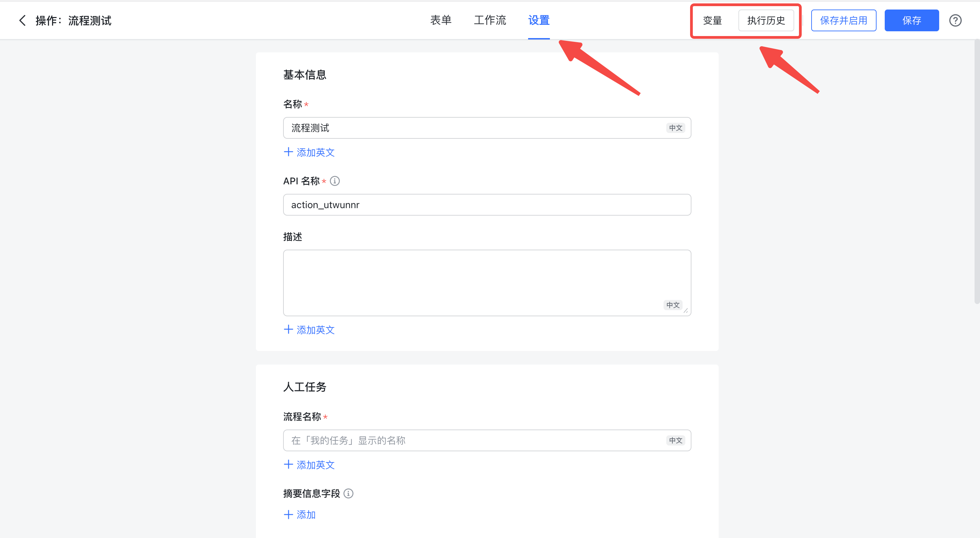
Task: Focus the 名称 input containing 流程测试
Action: [487, 128]
